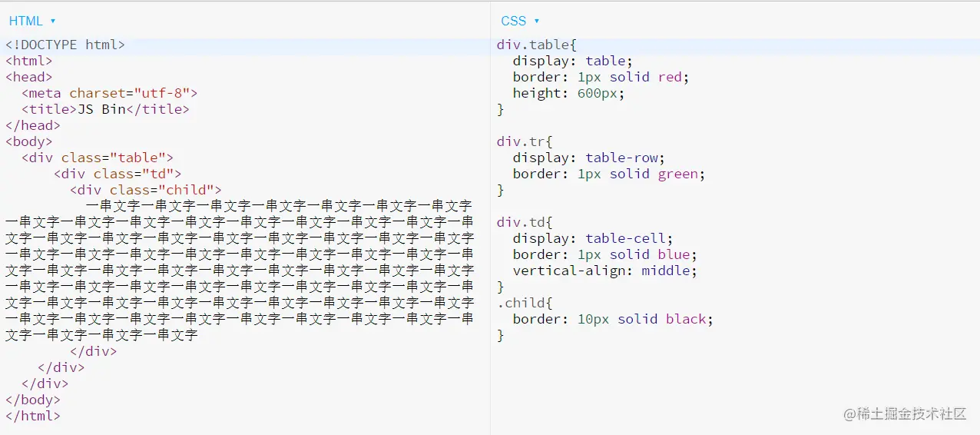980x435 pixels.
Task: Click the <!DOCTYPE html> line
Action: click(x=65, y=45)
